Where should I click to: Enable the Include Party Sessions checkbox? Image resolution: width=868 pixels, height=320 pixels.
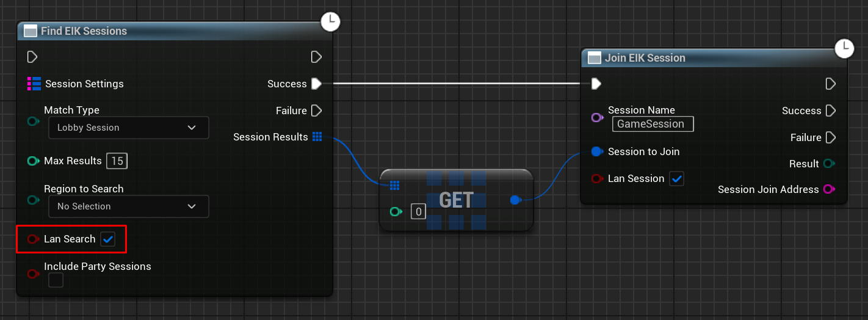[x=56, y=280]
